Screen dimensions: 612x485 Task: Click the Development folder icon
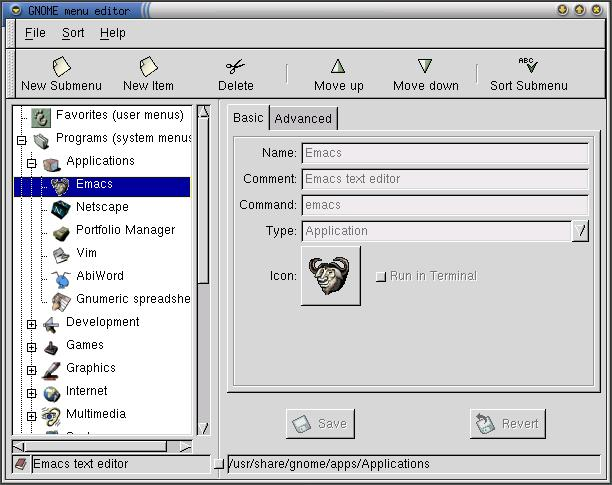[51, 325]
